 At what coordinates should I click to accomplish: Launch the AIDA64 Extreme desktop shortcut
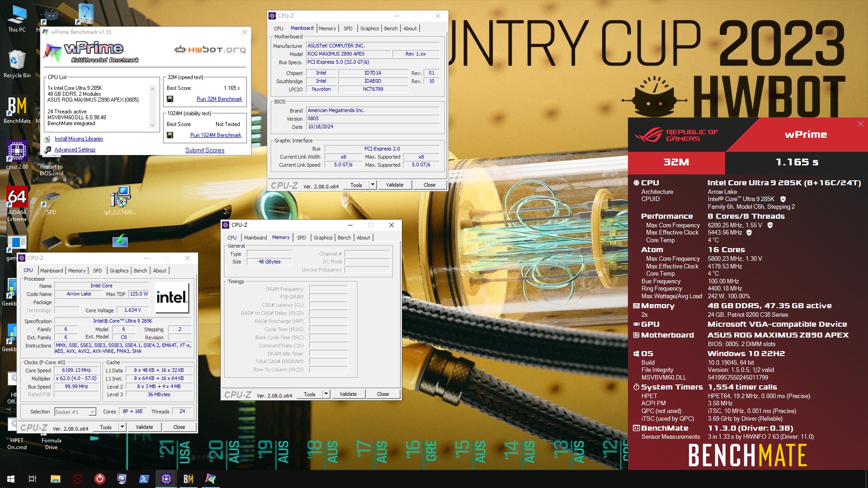point(17,203)
